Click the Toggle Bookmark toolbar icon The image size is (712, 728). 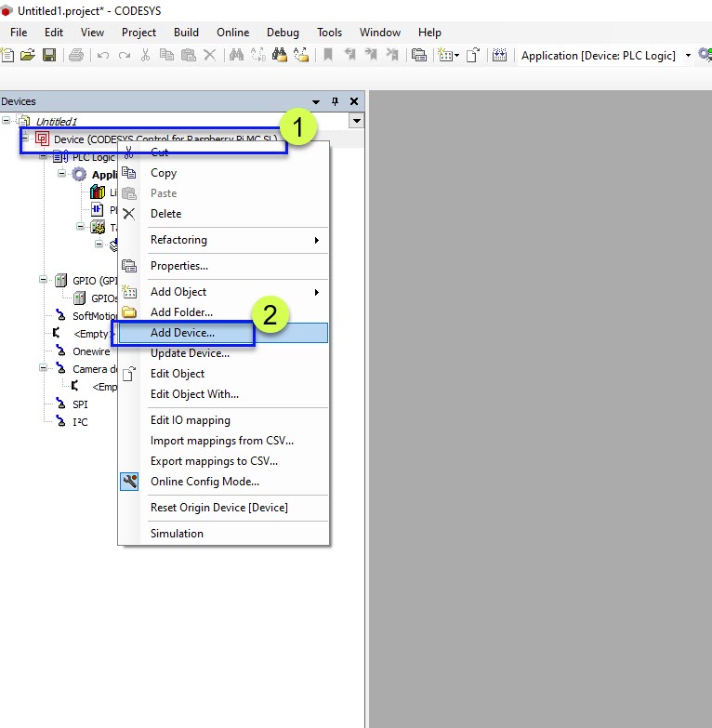point(328,56)
